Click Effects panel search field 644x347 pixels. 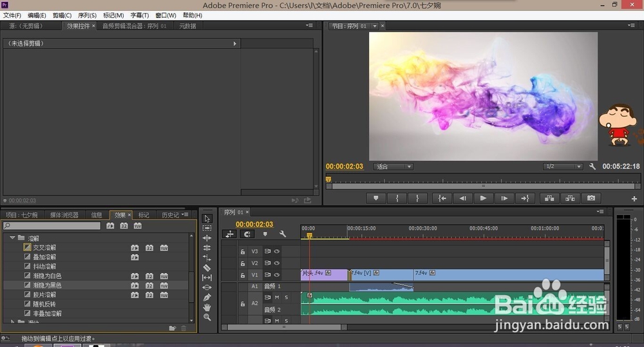point(52,225)
